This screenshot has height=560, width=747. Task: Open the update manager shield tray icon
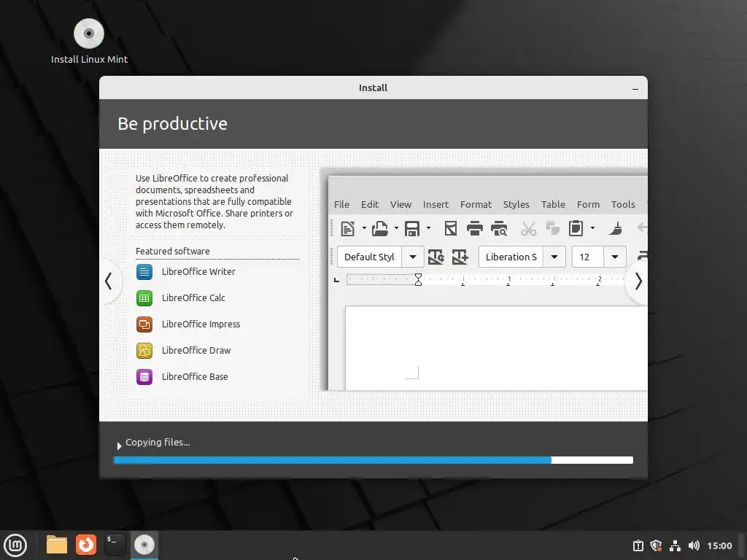(x=656, y=545)
